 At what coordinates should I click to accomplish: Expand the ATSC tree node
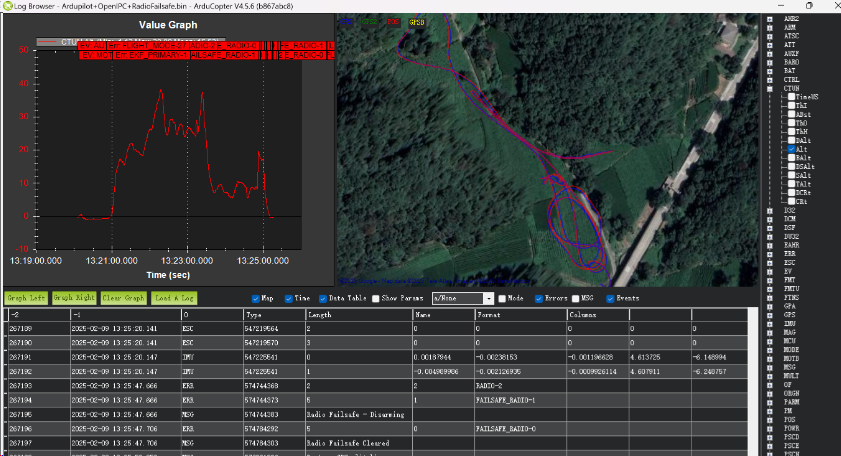770,36
